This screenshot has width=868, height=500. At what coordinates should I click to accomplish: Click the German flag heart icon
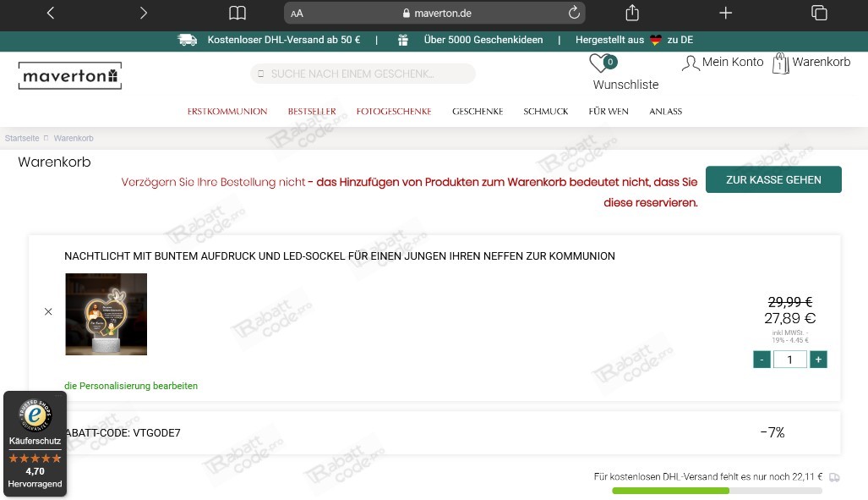click(x=655, y=40)
